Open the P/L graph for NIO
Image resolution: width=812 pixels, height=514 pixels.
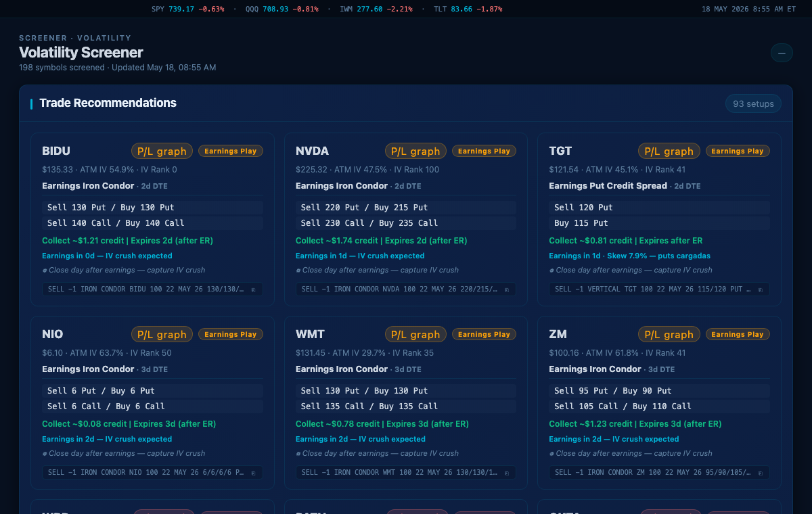tap(162, 335)
